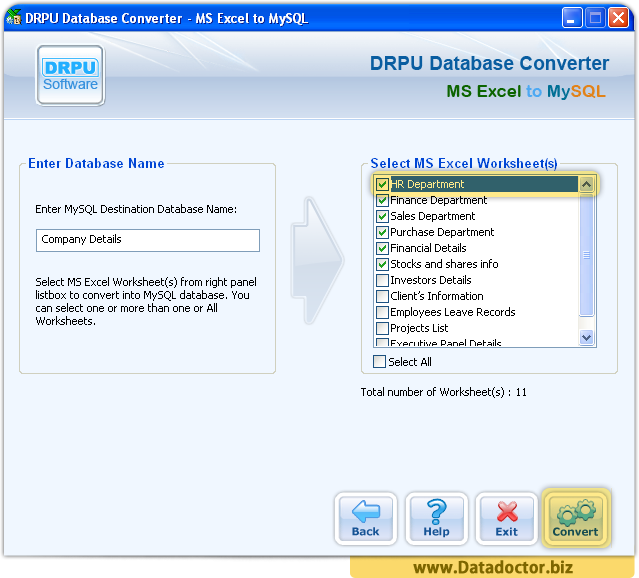The image size is (639, 578).
Task: Close the DRPU Database Converter window
Action: click(618, 18)
